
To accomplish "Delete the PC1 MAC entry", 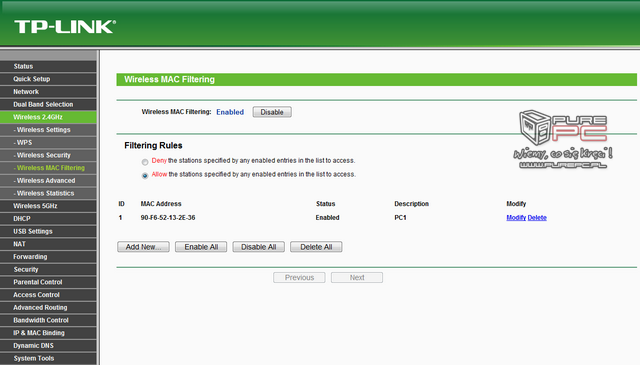I will (537, 218).
